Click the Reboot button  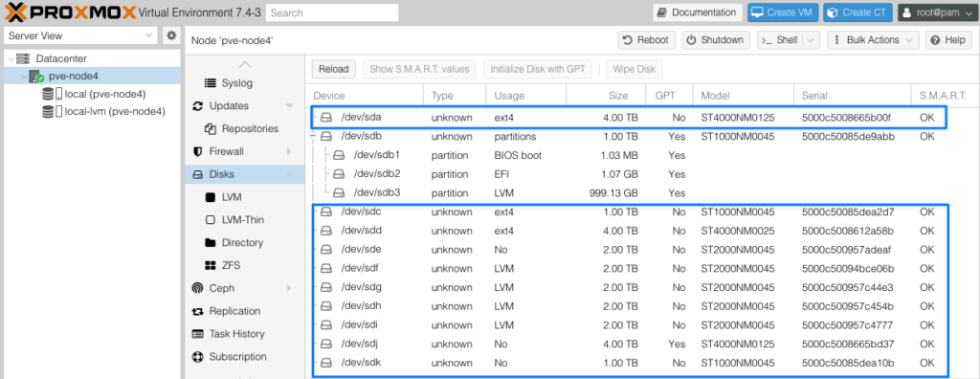click(x=647, y=40)
